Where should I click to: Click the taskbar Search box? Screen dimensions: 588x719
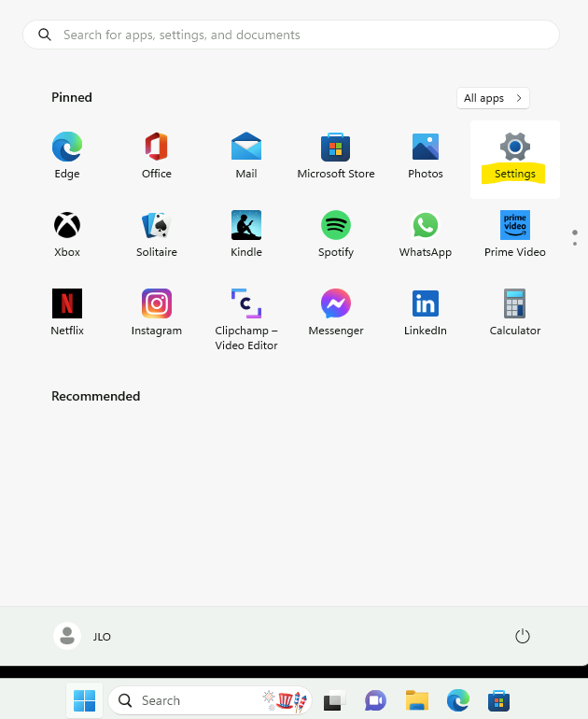210,700
